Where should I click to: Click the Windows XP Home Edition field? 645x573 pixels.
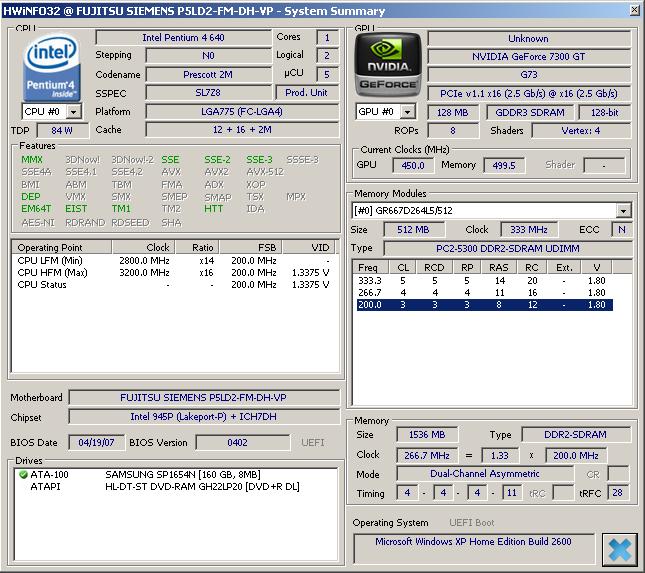tap(473, 548)
